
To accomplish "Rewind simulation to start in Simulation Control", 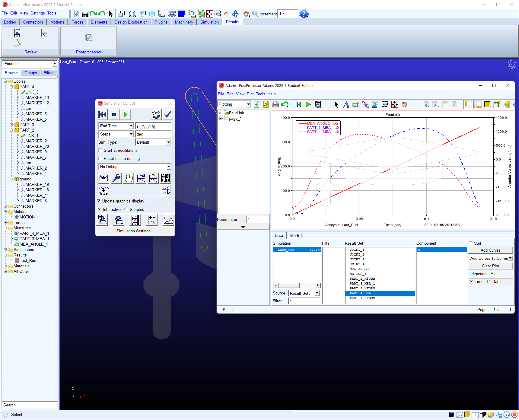I will pyautogui.click(x=103, y=115).
